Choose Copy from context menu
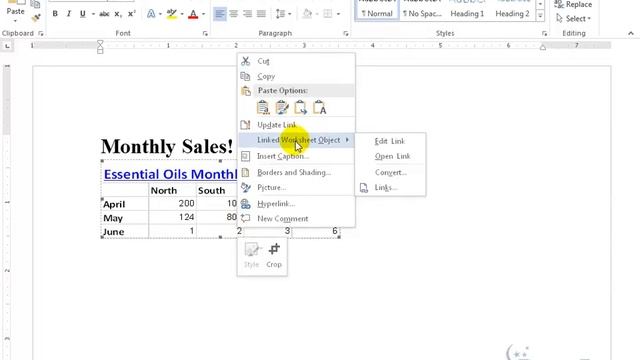This screenshot has height=360, width=640. point(296,76)
